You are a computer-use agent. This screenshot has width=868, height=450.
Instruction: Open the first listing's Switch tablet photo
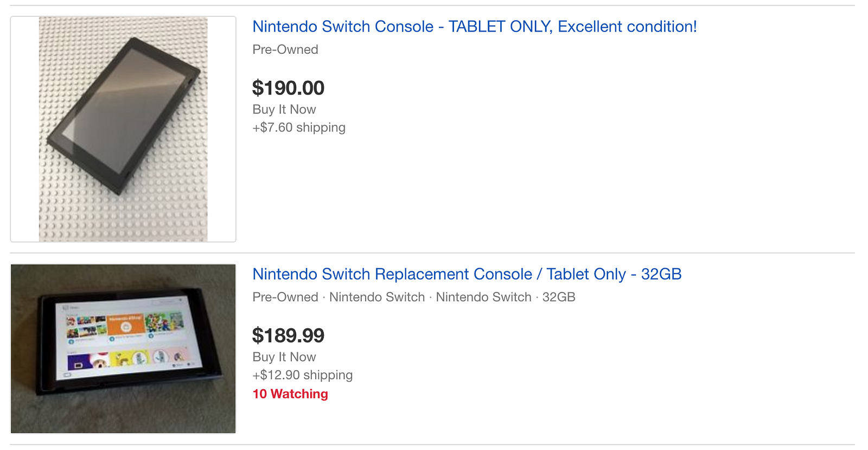click(123, 129)
